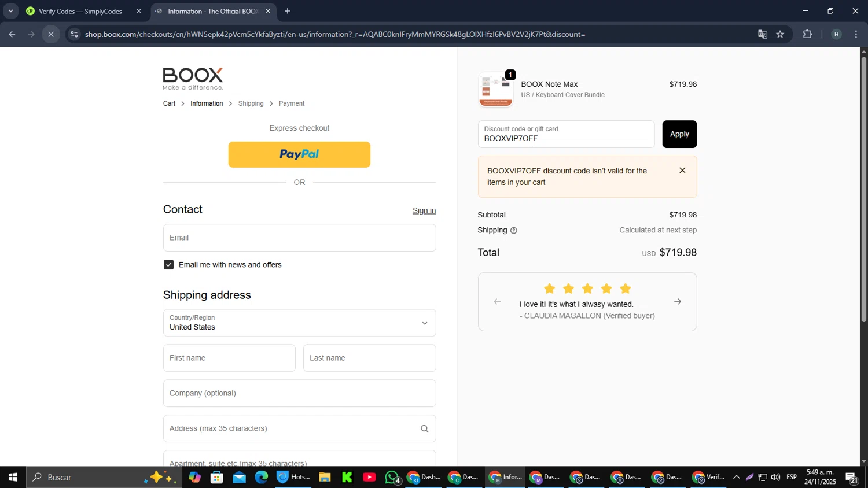This screenshot has width=868, height=488.
Task: Click the Information breadcrumb step
Action: [x=207, y=103]
